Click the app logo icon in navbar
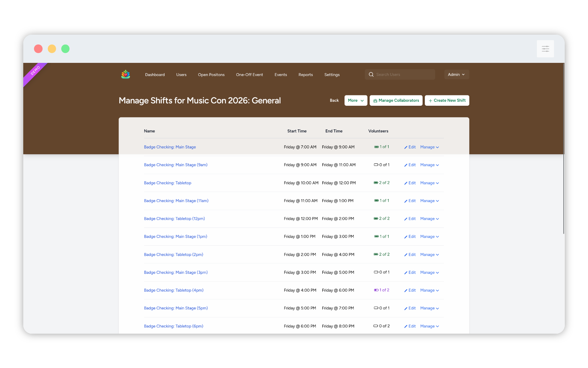The width and height of the screenshot is (588, 368). pos(126,75)
